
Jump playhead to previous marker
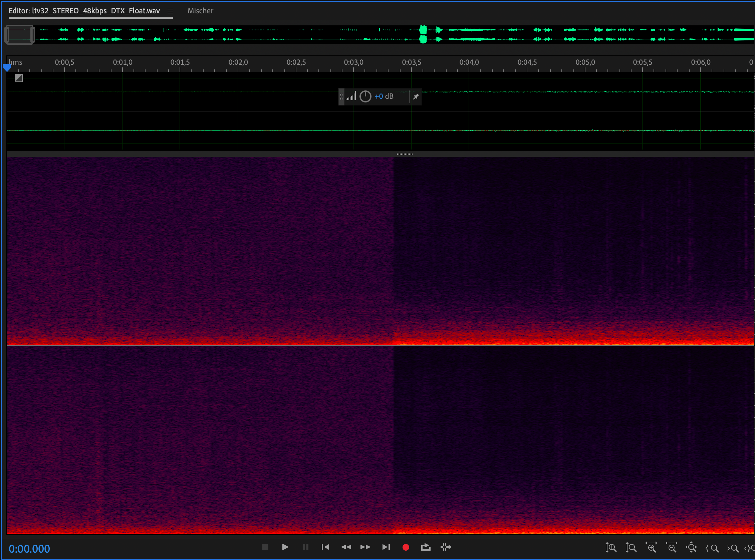(325, 547)
